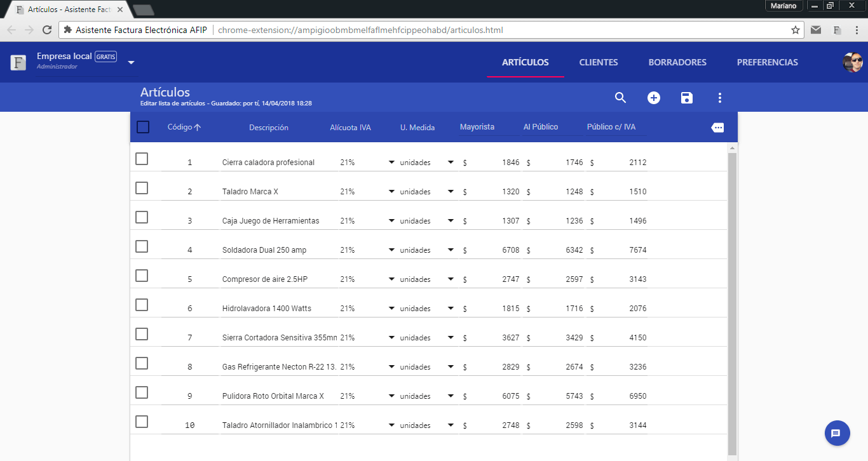Screen dimensions: 868x461
Task: Open the search articles magnifier icon
Action: [x=621, y=98]
